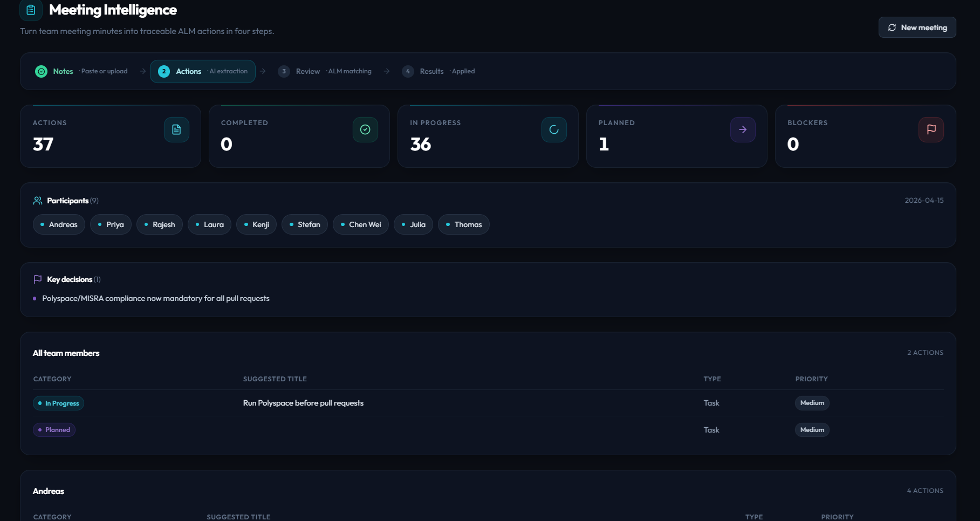Click the Planned category badge in table
Screen dimensions: 980x521
pyautogui.click(x=54, y=430)
